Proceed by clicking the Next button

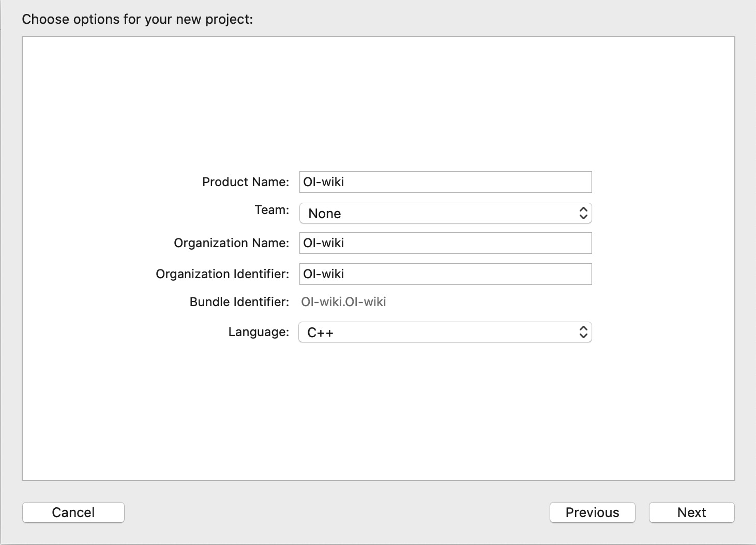click(691, 512)
